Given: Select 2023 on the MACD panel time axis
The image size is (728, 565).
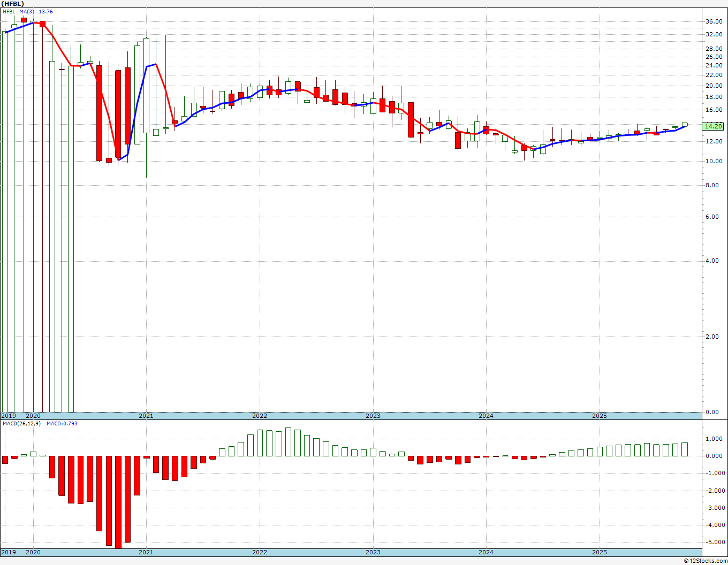Looking at the screenshot, I should pyautogui.click(x=373, y=552).
